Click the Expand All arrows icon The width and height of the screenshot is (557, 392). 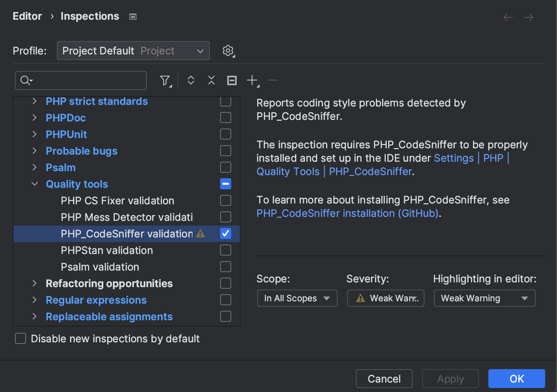pyautogui.click(x=191, y=80)
